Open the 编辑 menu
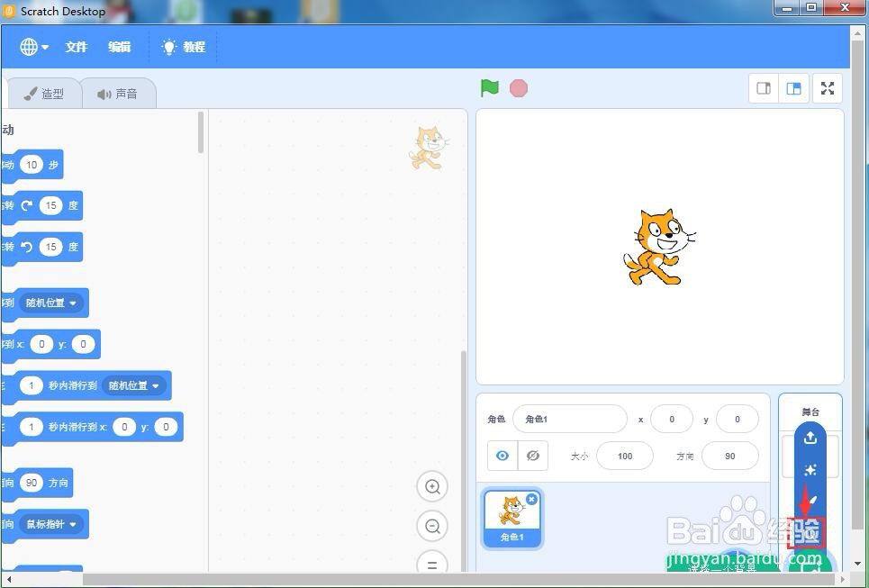Viewport: 869px width, 588px height. (119, 47)
